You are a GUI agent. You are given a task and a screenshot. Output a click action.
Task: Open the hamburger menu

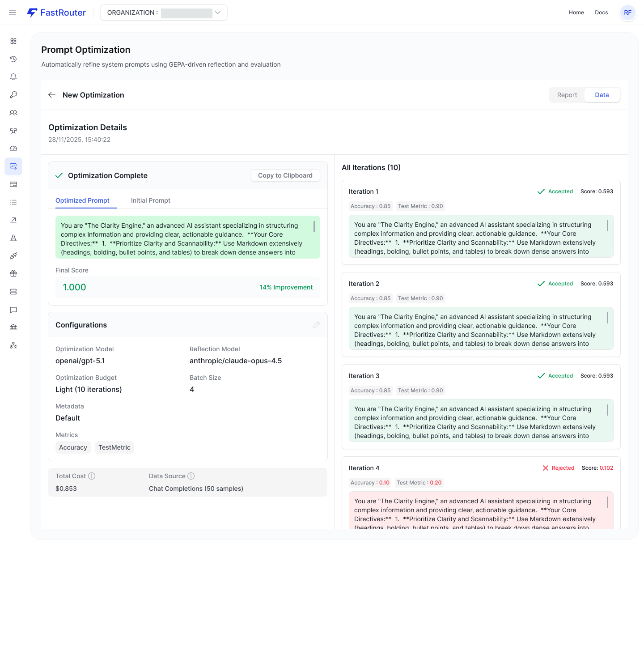pos(13,13)
